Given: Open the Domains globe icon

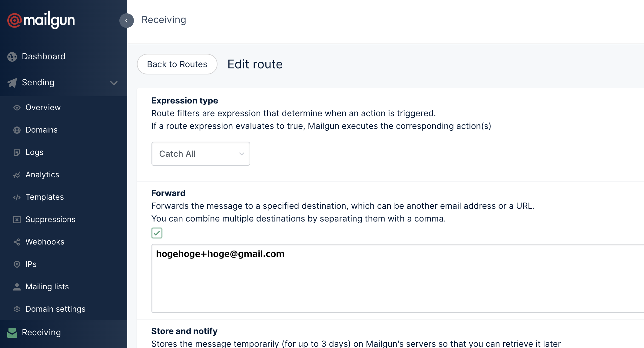Looking at the screenshot, I should 17,130.
